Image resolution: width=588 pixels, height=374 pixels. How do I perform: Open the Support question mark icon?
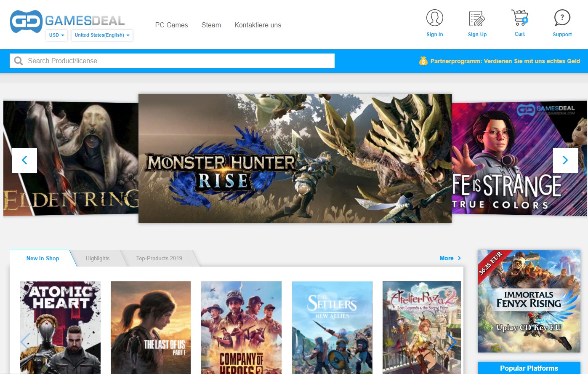[x=562, y=18]
